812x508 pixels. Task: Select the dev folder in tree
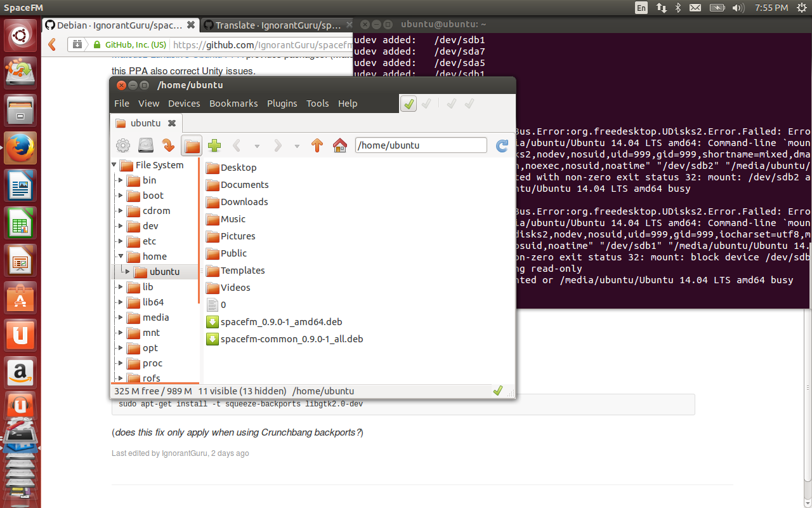click(x=143, y=226)
